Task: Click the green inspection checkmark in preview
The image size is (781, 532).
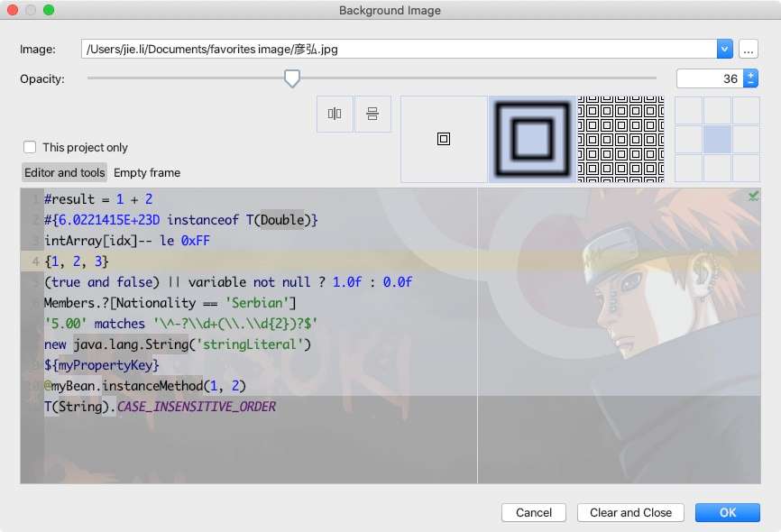Action: pos(753,197)
